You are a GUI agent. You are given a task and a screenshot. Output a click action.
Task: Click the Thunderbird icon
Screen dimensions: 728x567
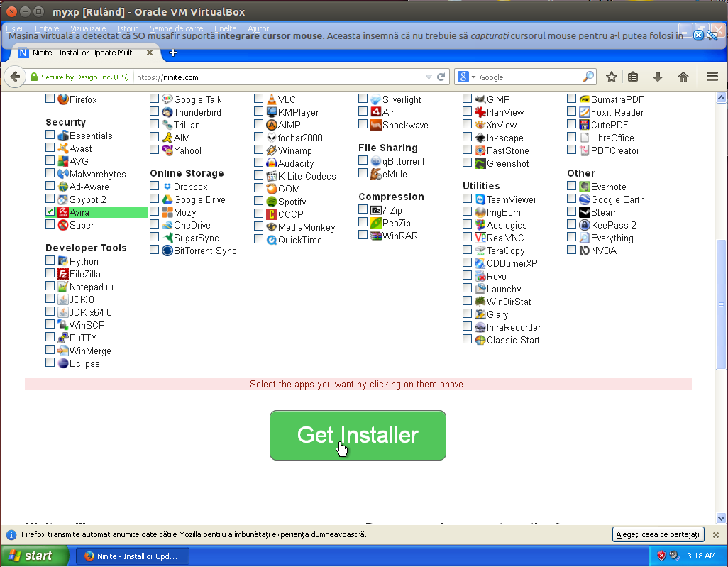[167, 112]
